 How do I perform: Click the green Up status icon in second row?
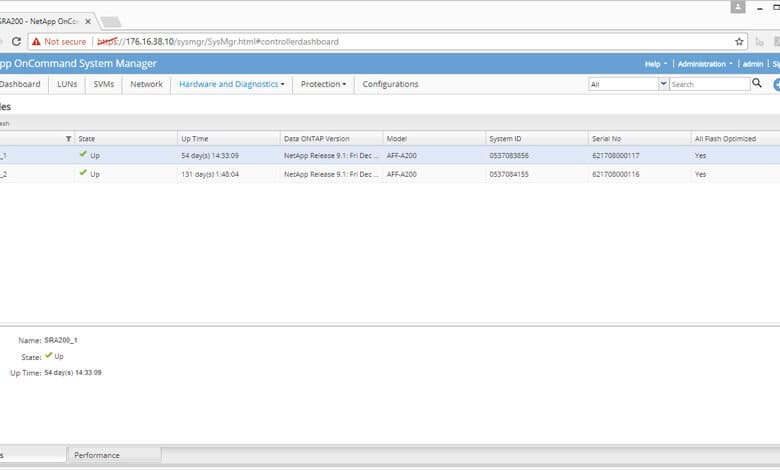[83, 173]
